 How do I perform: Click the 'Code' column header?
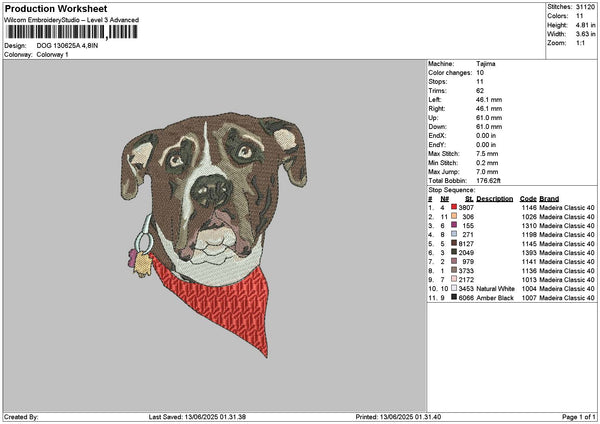(x=528, y=199)
